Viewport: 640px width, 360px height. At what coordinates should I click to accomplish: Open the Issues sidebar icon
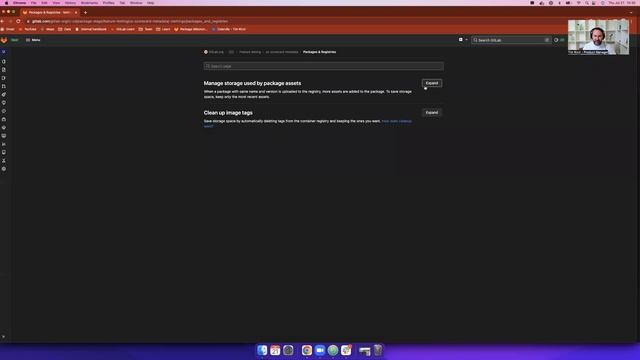[x=4, y=78]
